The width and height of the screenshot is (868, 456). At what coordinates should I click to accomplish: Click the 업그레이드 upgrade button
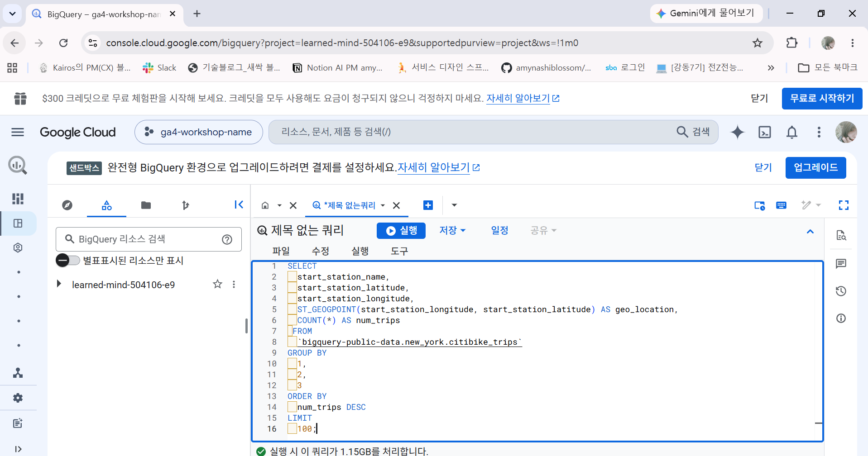[815, 168]
